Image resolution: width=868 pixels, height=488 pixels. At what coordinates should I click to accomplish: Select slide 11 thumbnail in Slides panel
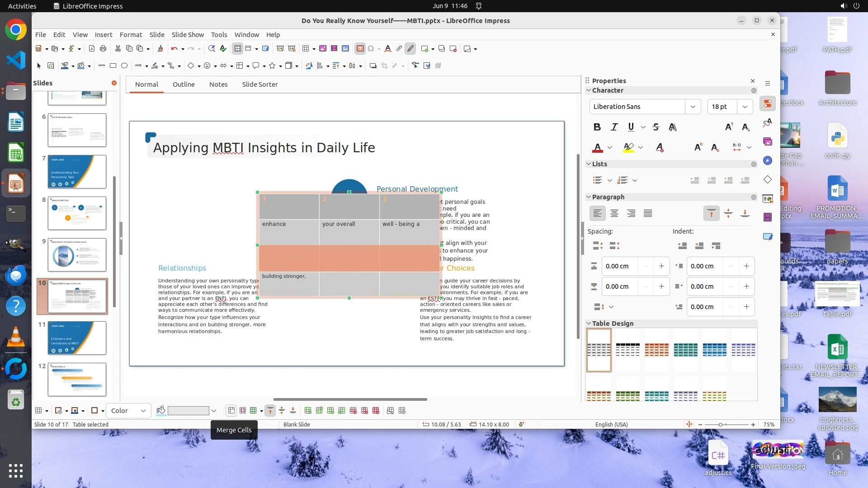coord(77,338)
